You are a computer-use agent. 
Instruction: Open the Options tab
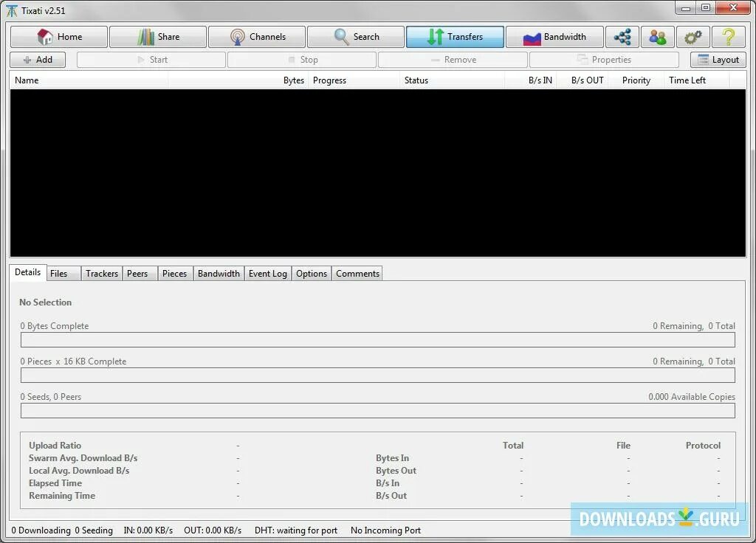[312, 274]
